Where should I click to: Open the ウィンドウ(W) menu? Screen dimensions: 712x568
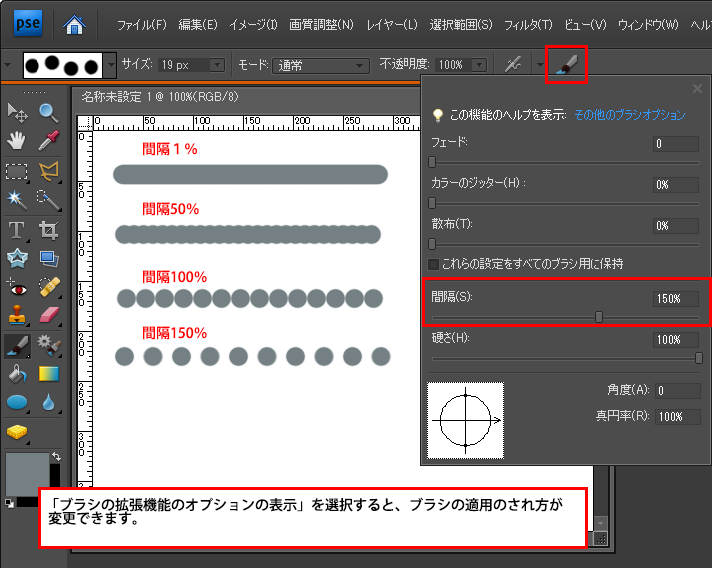tap(648, 25)
